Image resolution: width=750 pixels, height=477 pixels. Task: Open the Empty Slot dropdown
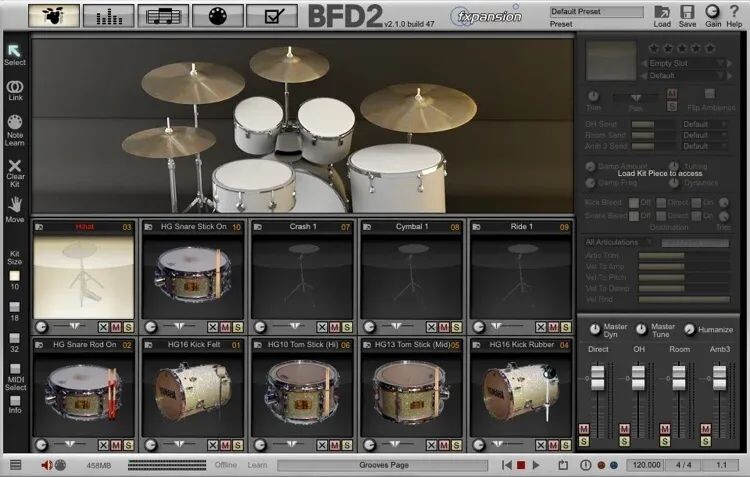[x=687, y=63]
